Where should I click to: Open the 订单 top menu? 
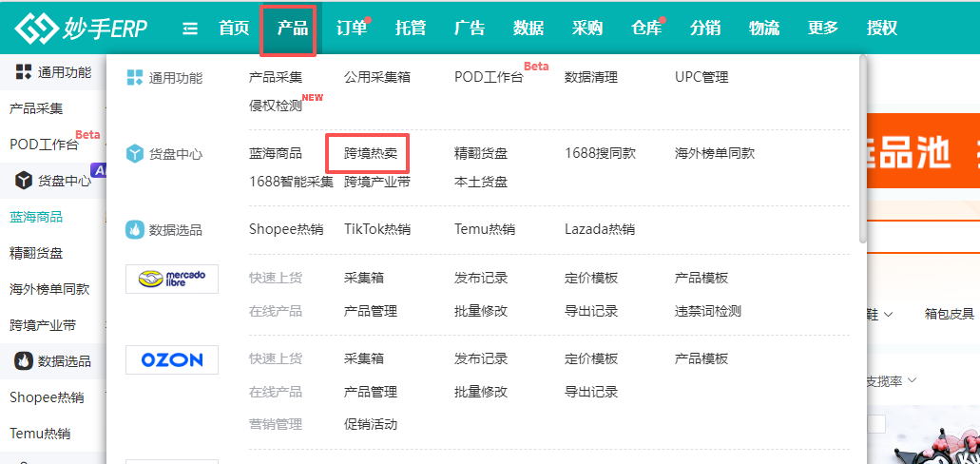[352, 29]
